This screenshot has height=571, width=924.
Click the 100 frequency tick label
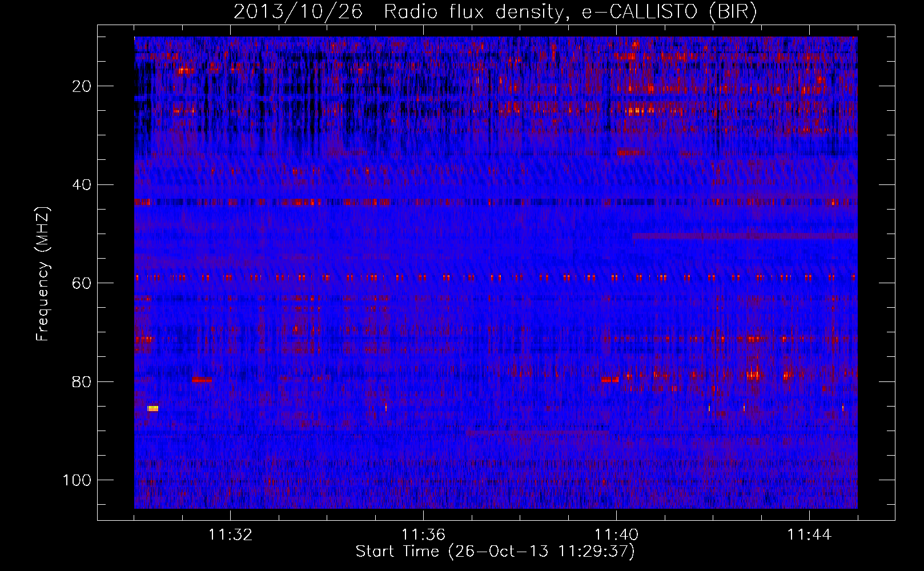[x=78, y=480]
